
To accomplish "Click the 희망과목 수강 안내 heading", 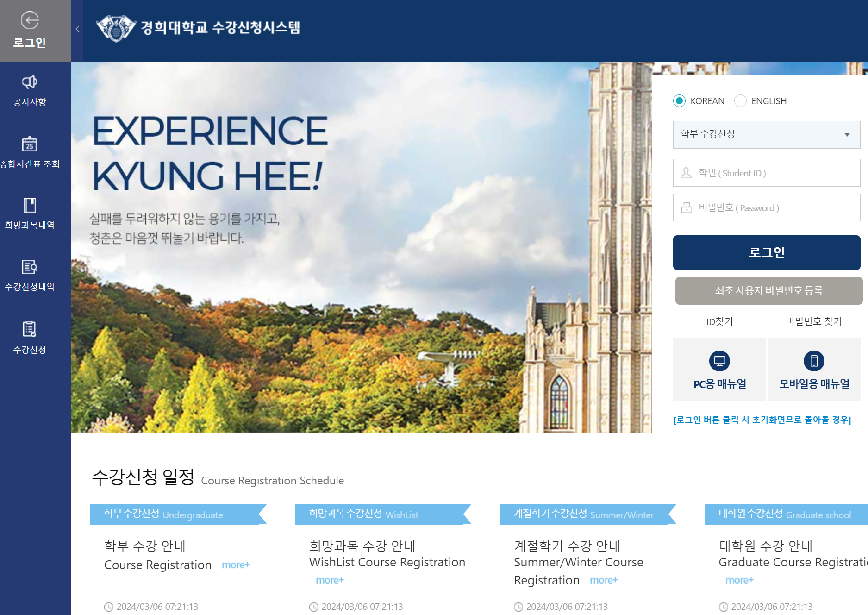I will [x=362, y=546].
